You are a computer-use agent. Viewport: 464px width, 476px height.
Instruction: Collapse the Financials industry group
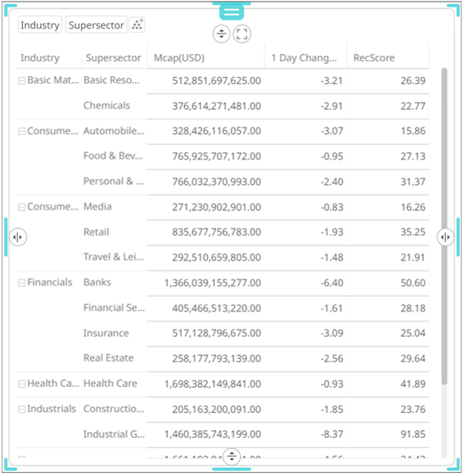tap(21, 283)
